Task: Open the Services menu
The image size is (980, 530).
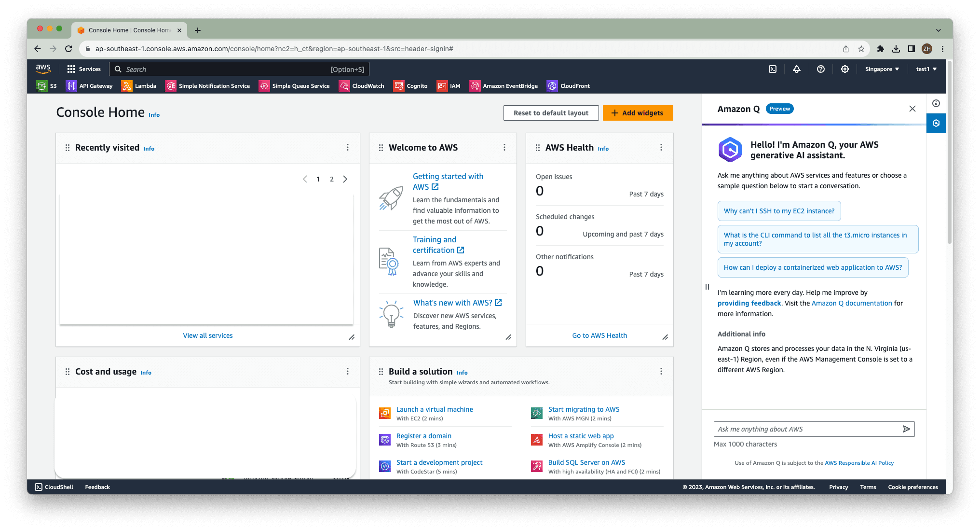Action: click(x=84, y=69)
